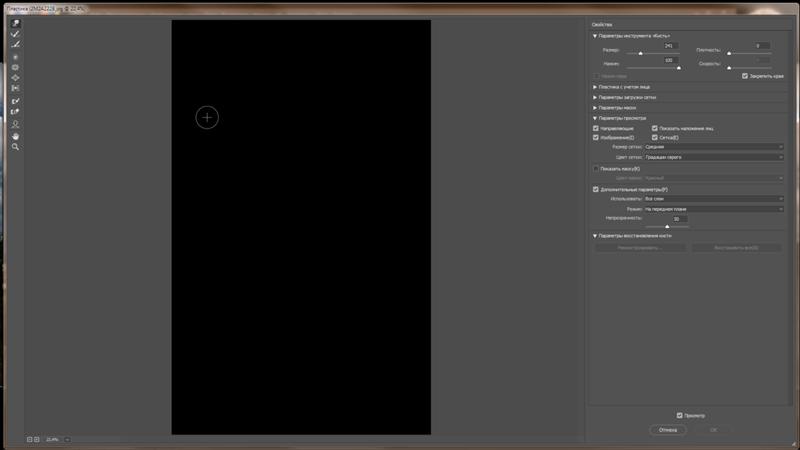Click the 'Непрозрачность' slider handle

[667, 227]
